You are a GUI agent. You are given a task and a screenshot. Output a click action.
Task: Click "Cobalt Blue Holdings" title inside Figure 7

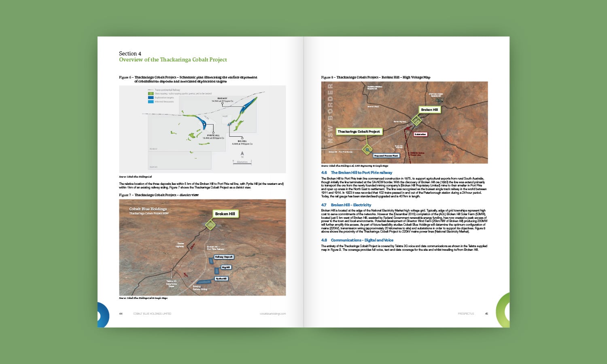(148, 209)
